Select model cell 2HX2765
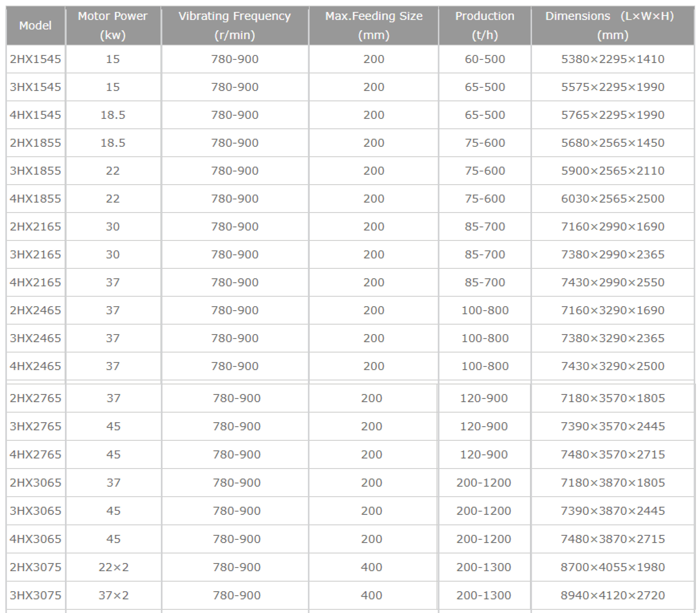 pos(35,398)
